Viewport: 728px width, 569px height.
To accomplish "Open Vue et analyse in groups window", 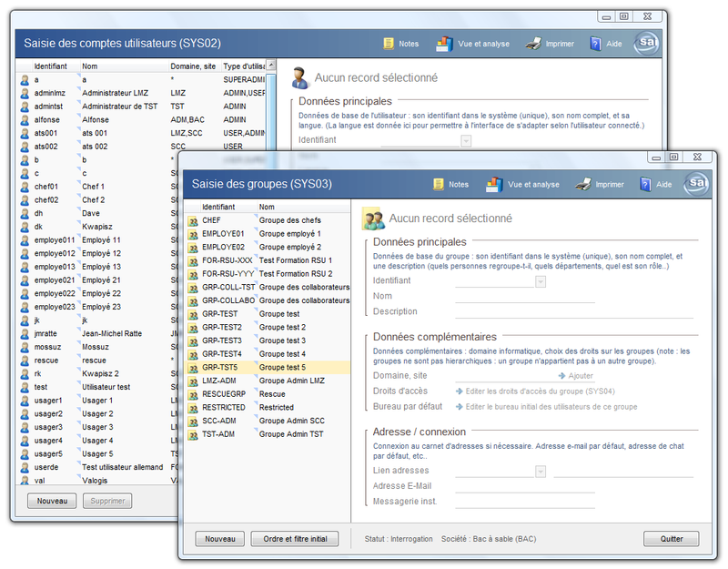I will point(494,184).
